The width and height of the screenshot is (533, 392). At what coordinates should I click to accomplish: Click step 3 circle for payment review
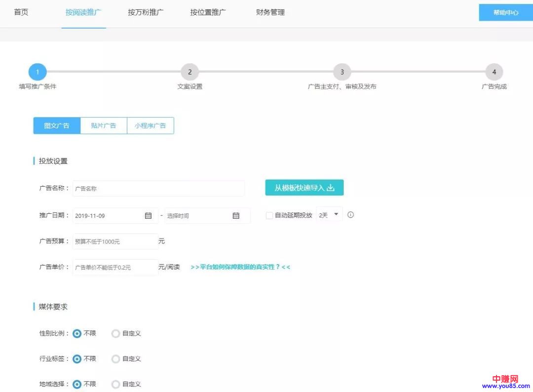(342, 72)
